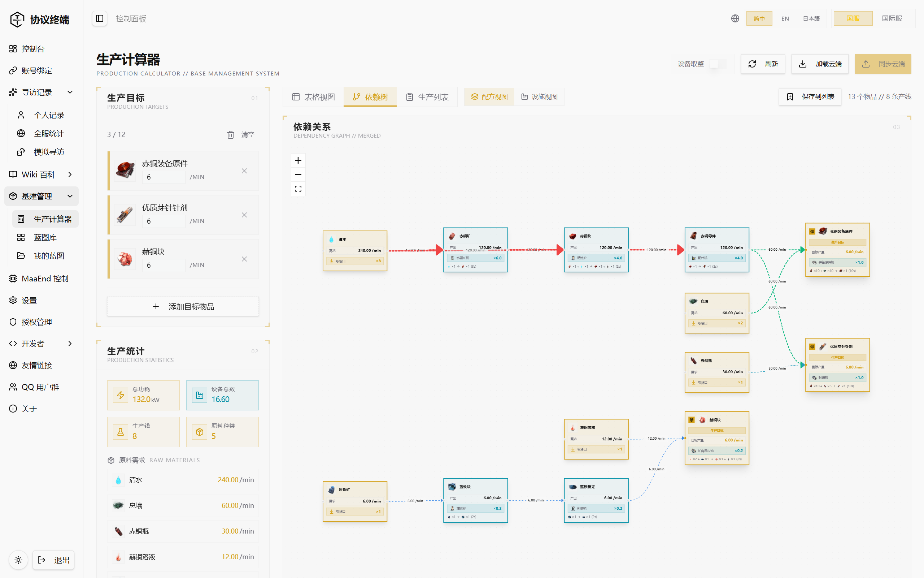924x578 pixels.
Task: Click the 同步云端 button
Action: [883, 64]
